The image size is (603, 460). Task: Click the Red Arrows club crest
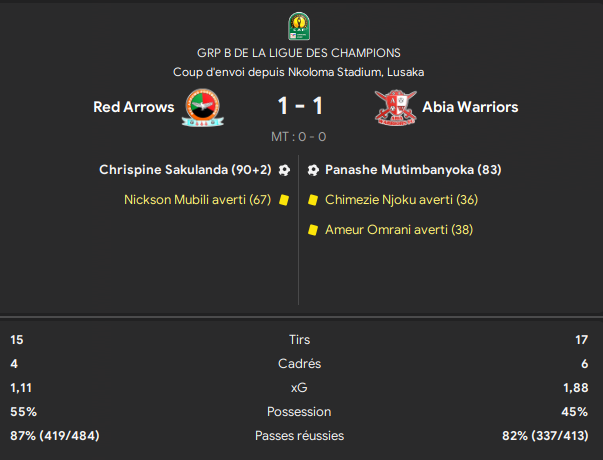[x=203, y=108]
